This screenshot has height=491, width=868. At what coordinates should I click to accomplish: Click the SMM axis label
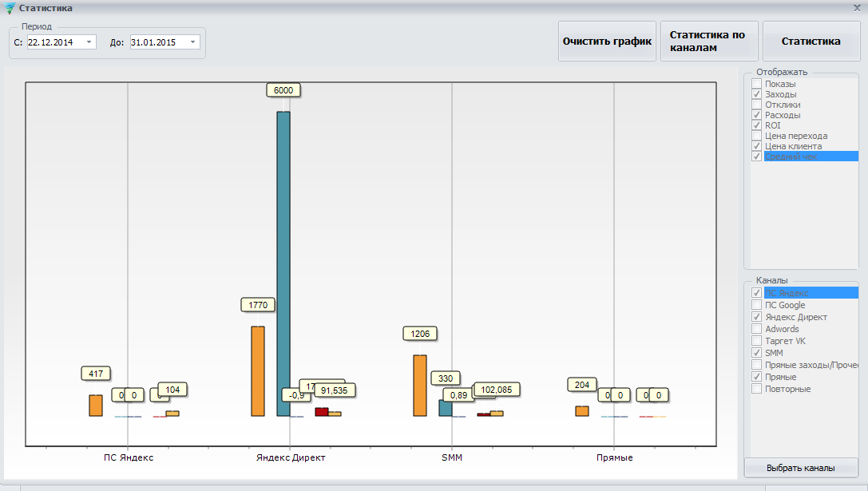click(452, 457)
